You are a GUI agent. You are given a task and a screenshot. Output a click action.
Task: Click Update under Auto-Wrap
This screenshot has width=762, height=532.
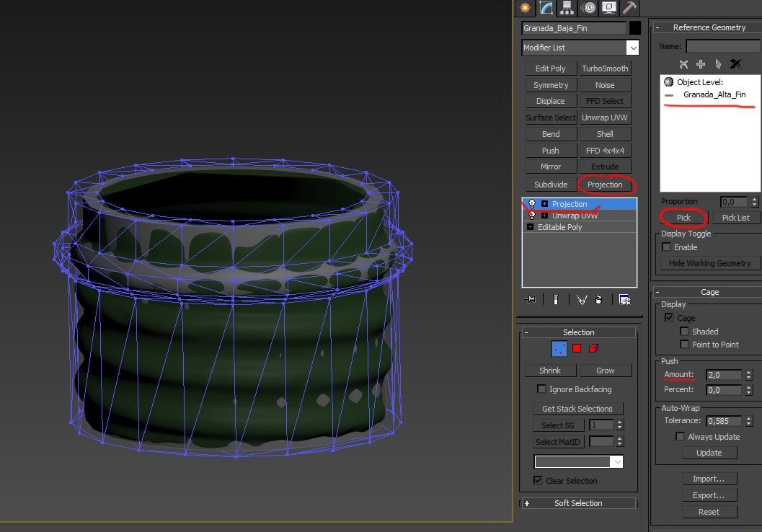click(709, 452)
